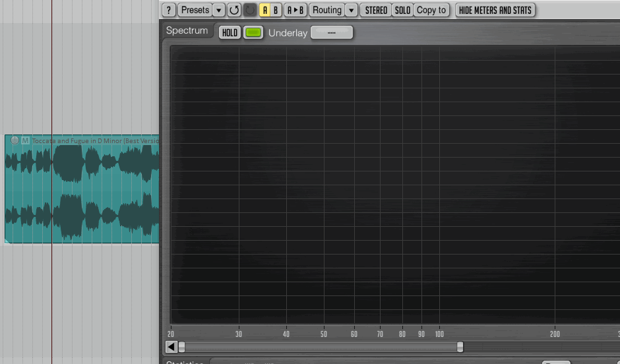Switch to preset slot B
This screenshot has width=620, height=364.
(x=276, y=10)
